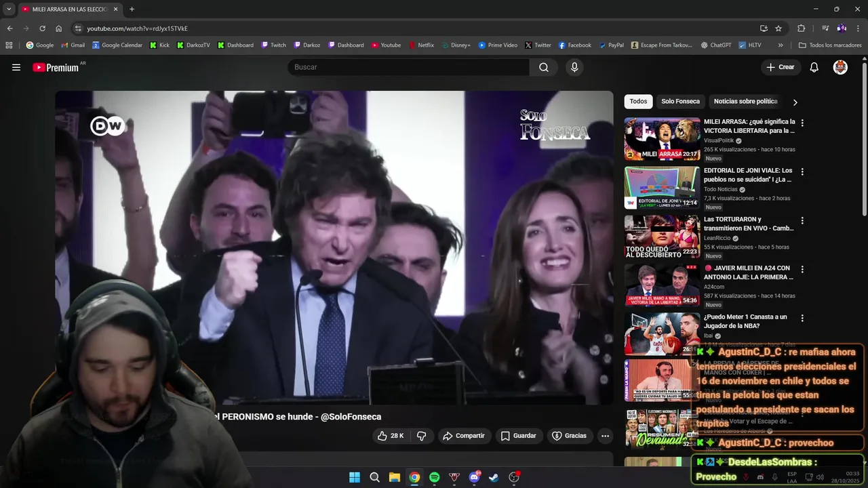The image size is (868, 488).
Task: Open the ChatGPT bookmark
Action: tap(716, 45)
